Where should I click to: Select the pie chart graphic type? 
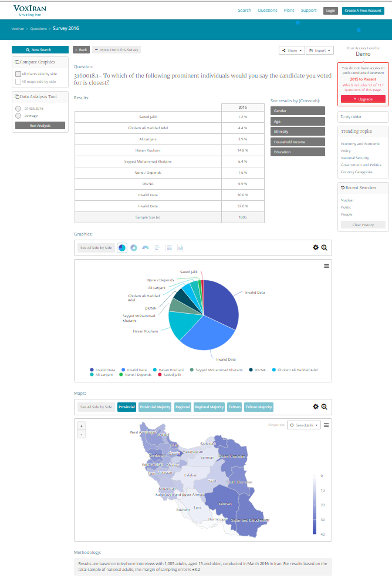[x=122, y=248]
